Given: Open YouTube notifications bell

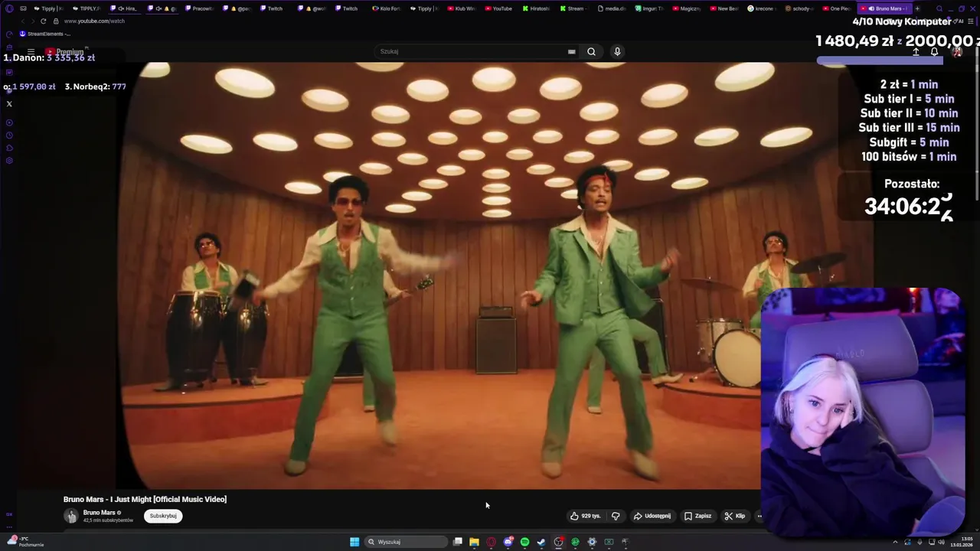Looking at the screenshot, I should [x=934, y=52].
